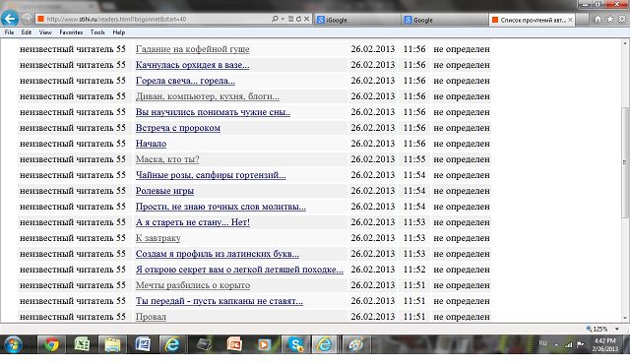
Task: Launch Google Chrome from the taskbar
Action: pos(51,344)
